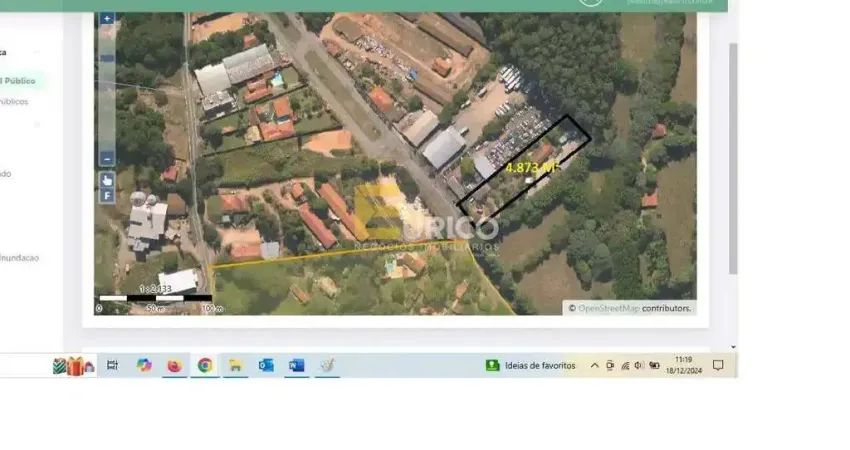Click the Ideias de favoritos taskbar widget

[531, 366]
